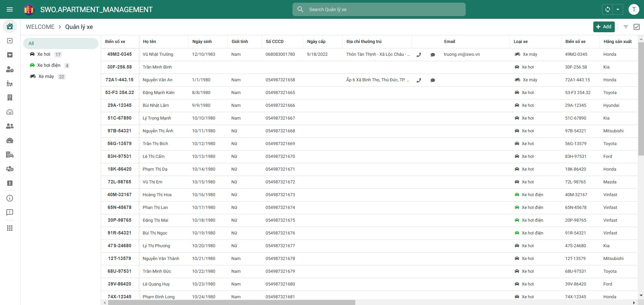Open the exclamation report sidebar icon
644x305 pixels.
click(10, 183)
